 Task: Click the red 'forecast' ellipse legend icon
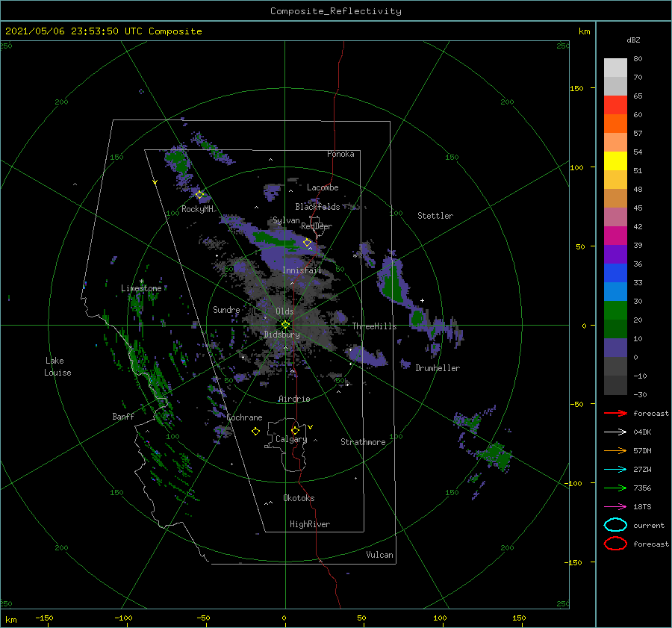coord(615,544)
